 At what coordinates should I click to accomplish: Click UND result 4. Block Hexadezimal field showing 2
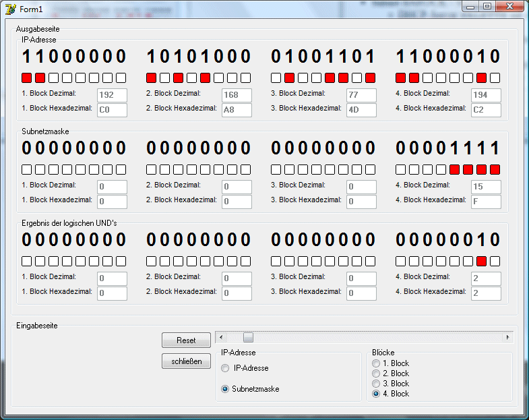[486, 293]
